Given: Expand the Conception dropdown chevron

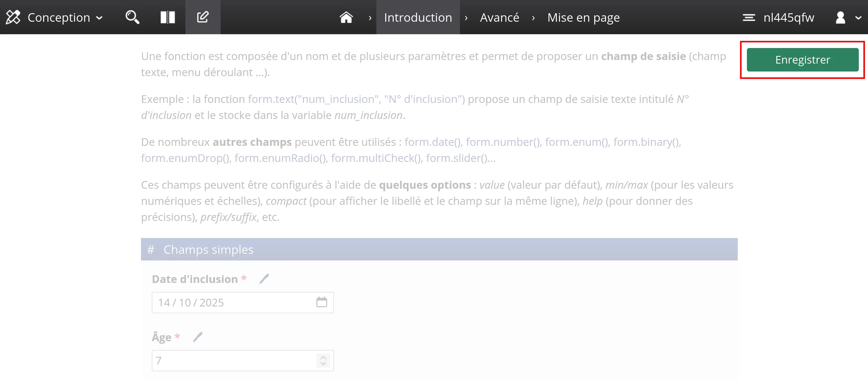Looking at the screenshot, I should click(x=99, y=18).
